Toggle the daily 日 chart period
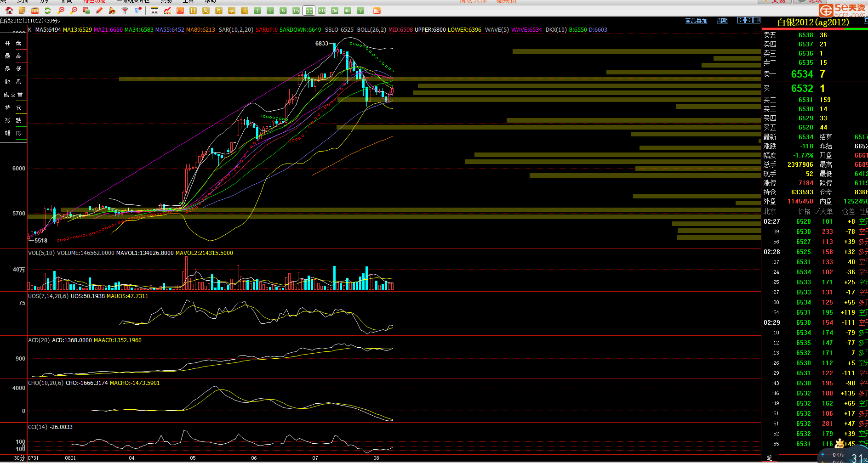 (193, 11)
